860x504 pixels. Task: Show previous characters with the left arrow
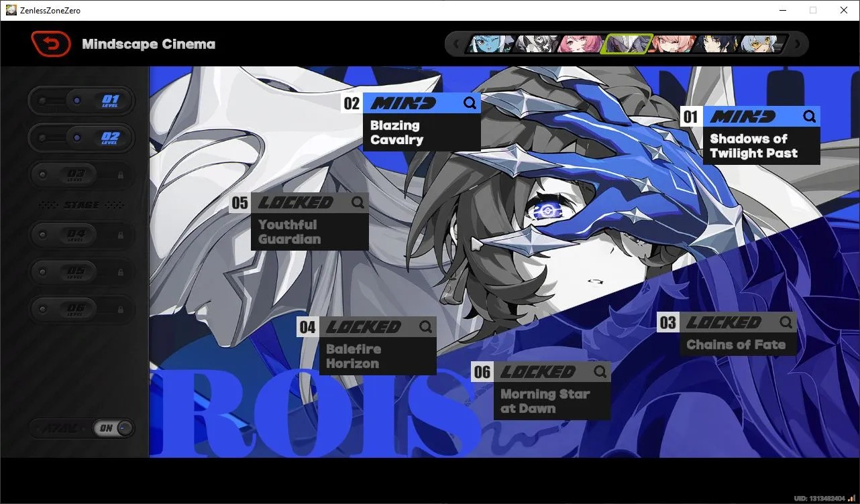coord(457,44)
